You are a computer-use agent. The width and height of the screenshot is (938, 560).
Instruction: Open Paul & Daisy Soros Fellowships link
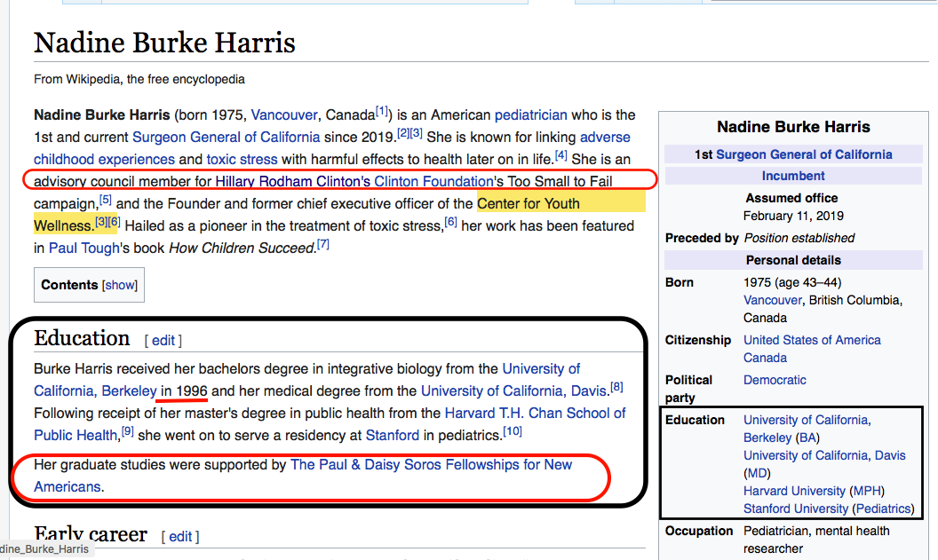pos(432,464)
